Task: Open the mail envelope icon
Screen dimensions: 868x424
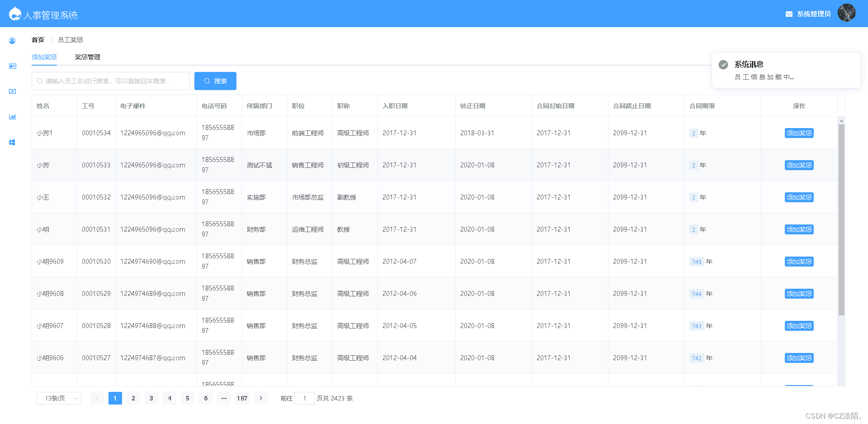Action: point(789,14)
